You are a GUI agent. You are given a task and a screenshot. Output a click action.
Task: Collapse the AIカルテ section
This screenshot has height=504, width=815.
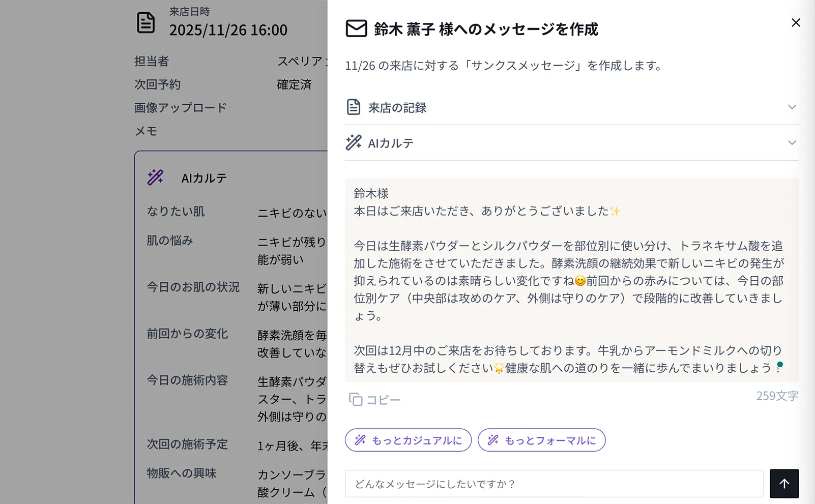(x=792, y=142)
